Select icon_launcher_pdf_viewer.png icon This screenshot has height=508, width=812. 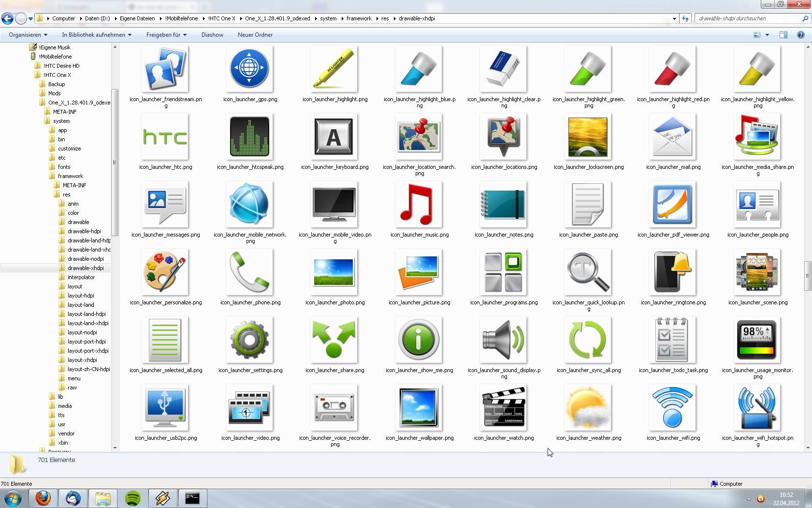coord(672,204)
